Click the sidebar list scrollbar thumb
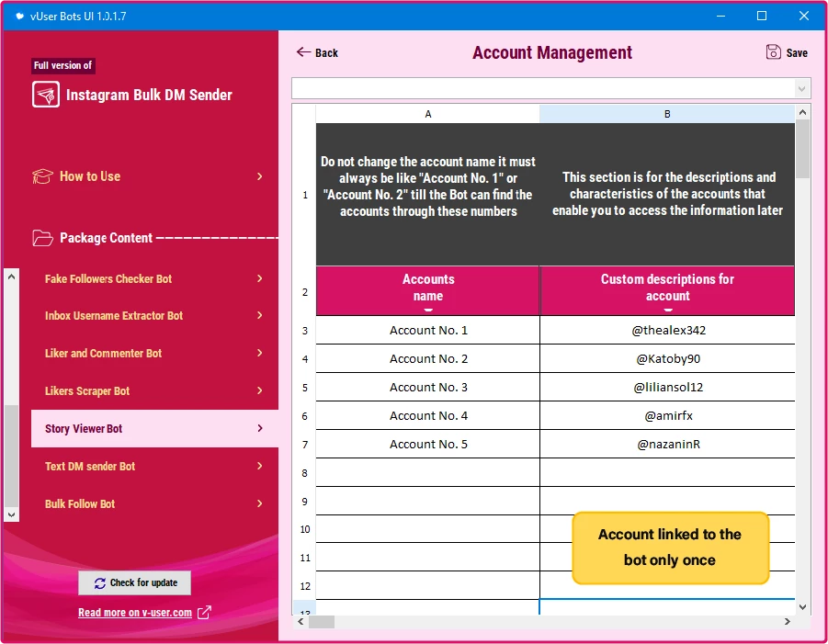Screen dimensions: 828x644 [x=12, y=456]
